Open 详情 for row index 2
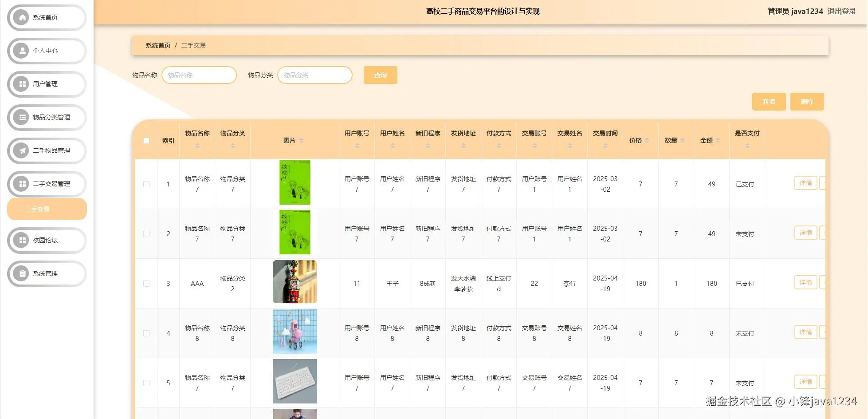868x419 pixels. click(806, 233)
